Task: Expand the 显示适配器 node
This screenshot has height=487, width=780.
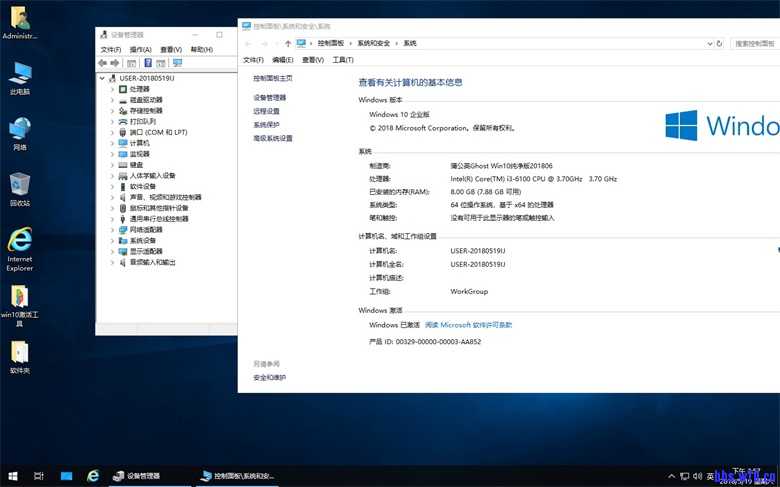Action: tap(112, 251)
